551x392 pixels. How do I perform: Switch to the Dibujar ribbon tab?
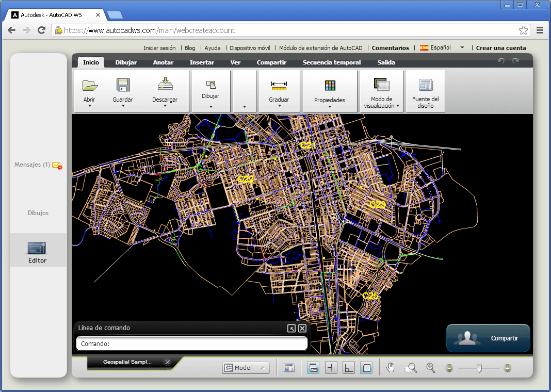point(126,62)
